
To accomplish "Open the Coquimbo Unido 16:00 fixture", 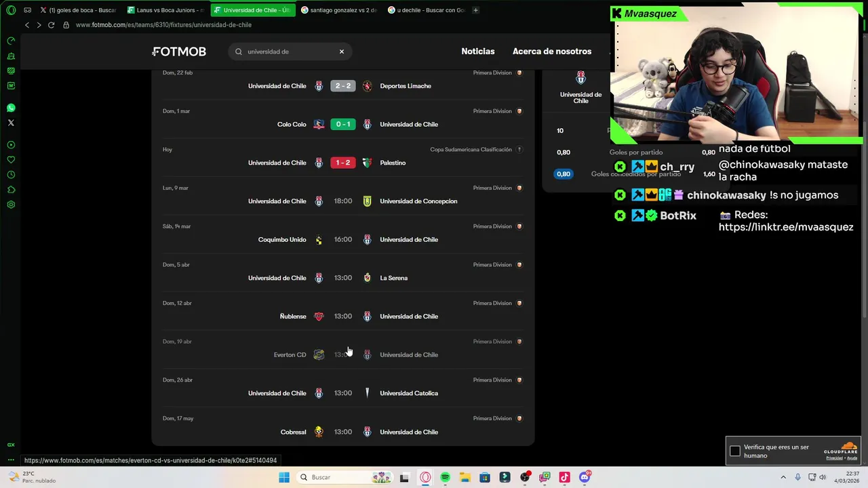I will click(343, 240).
